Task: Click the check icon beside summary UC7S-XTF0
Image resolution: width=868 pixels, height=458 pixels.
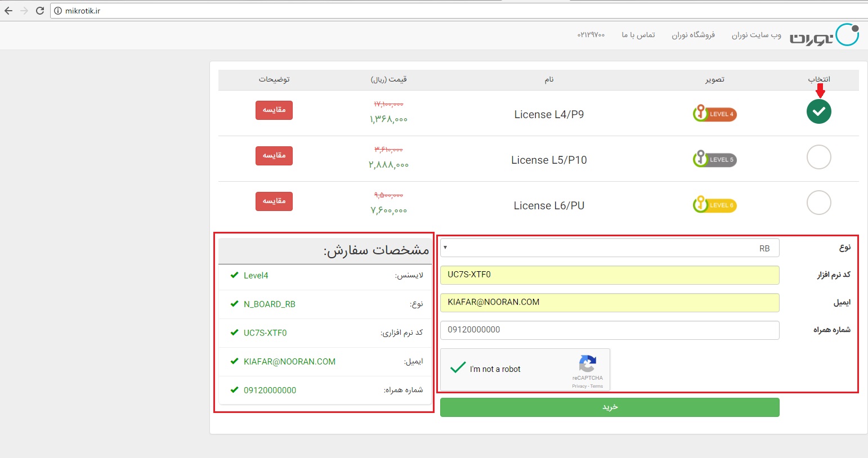Action: (x=234, y=333)
